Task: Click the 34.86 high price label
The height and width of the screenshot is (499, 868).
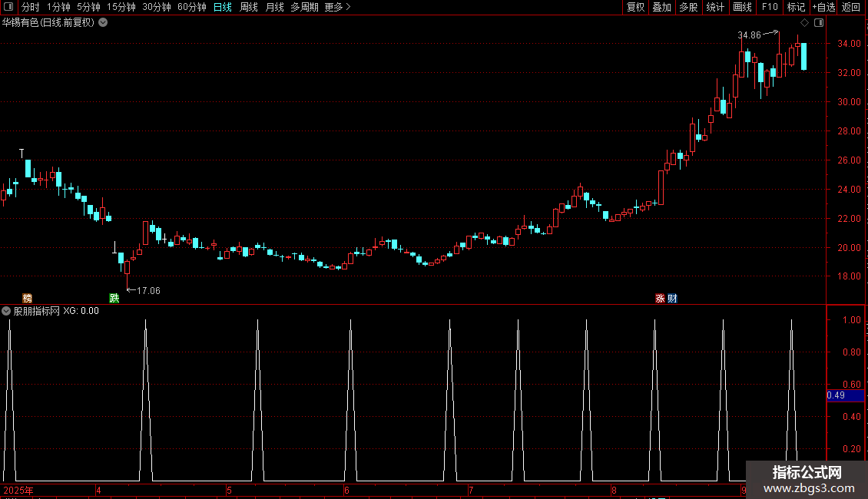Action: point(749,35)
